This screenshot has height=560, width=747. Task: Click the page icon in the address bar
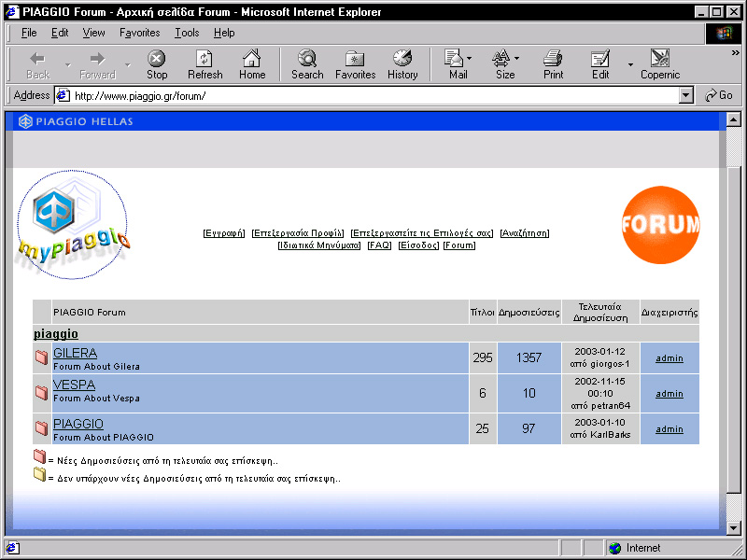63,96
